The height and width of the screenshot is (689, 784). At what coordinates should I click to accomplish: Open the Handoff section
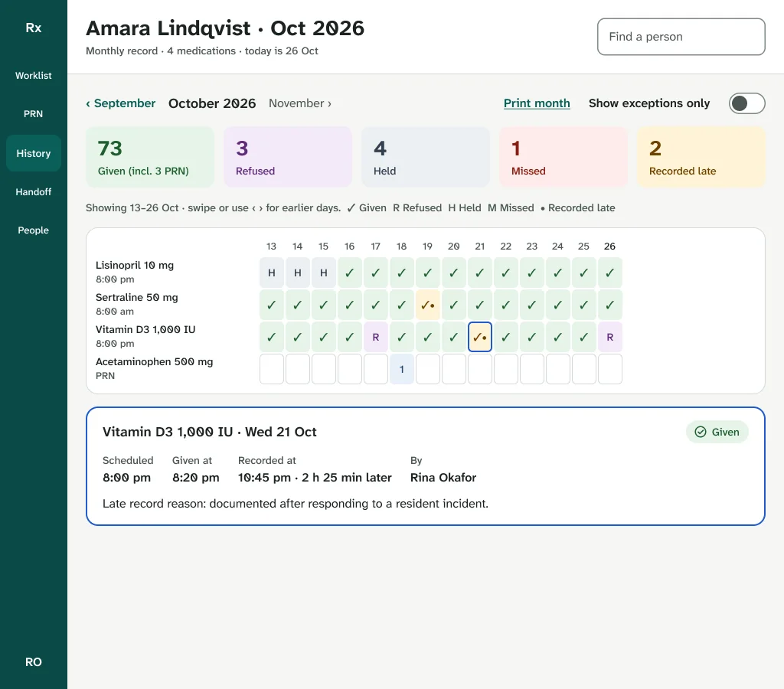click(34, 192)
